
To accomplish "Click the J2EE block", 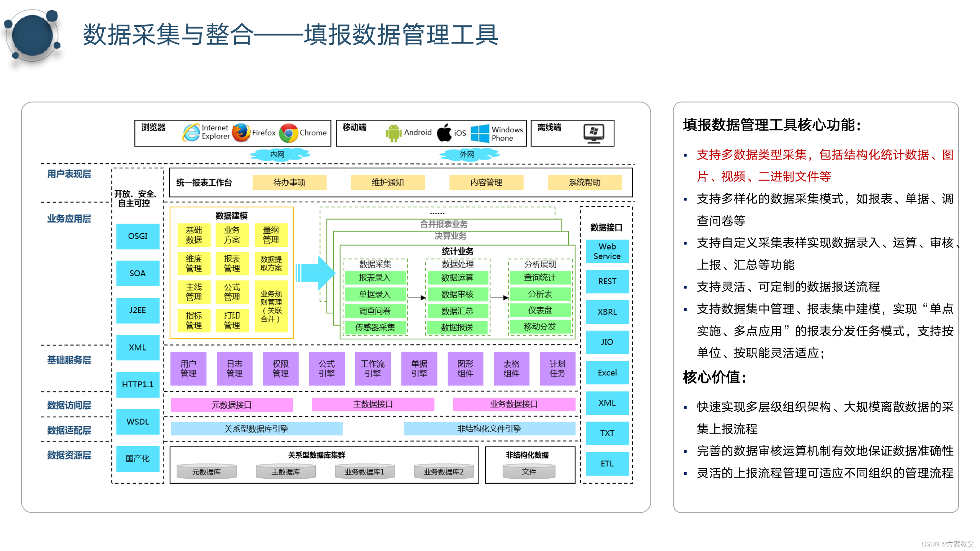I will click(x=138, y=310).
